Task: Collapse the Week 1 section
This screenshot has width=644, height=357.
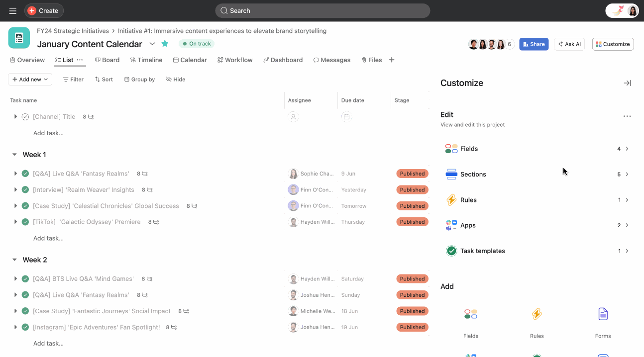Action: [14, 155]
